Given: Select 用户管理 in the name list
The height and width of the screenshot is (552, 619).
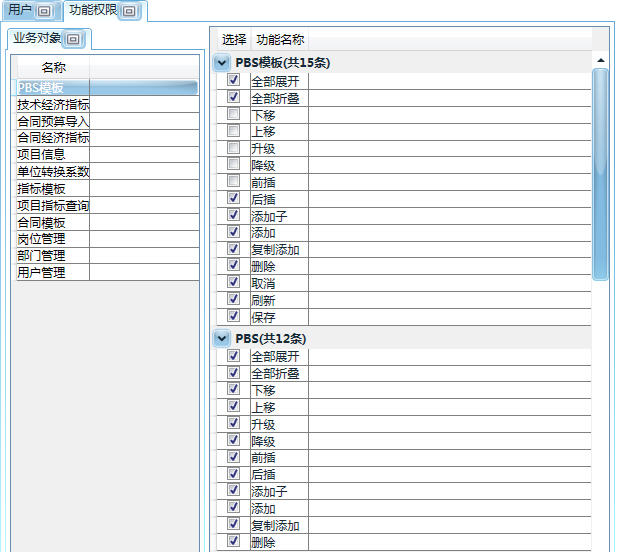Looking at the screenshot, I should pyautogui.click(x=107, y=273).
